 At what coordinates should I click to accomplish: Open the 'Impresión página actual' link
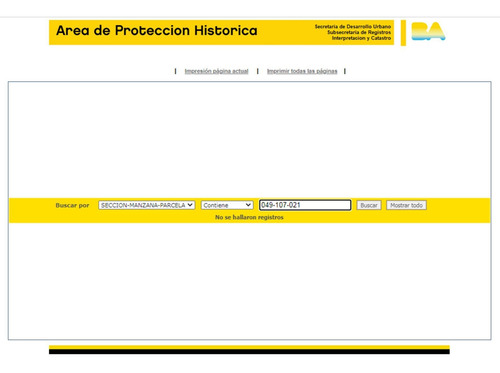216,71
